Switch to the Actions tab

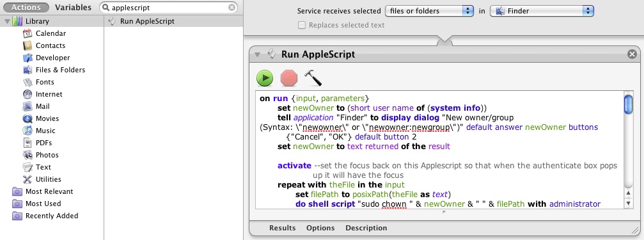(26, 8)
